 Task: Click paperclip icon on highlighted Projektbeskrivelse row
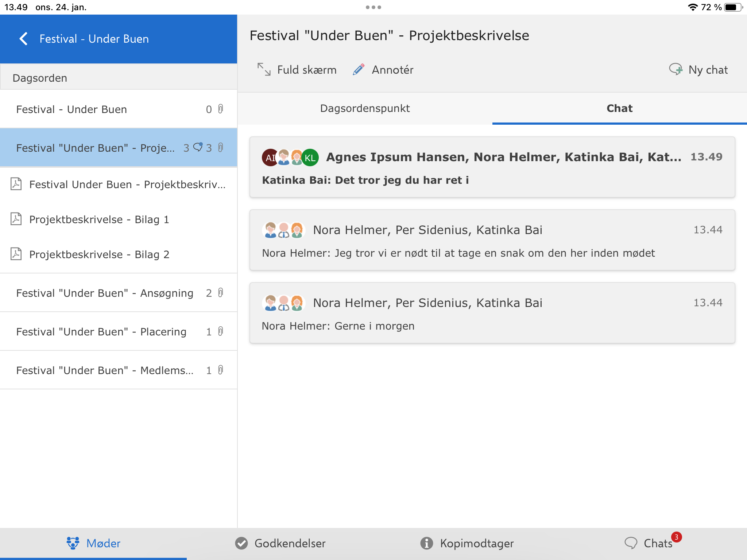221,148
